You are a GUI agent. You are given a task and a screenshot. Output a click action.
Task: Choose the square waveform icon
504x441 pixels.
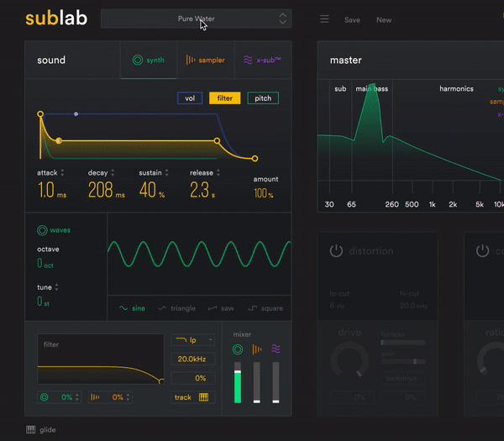point(253,308)
